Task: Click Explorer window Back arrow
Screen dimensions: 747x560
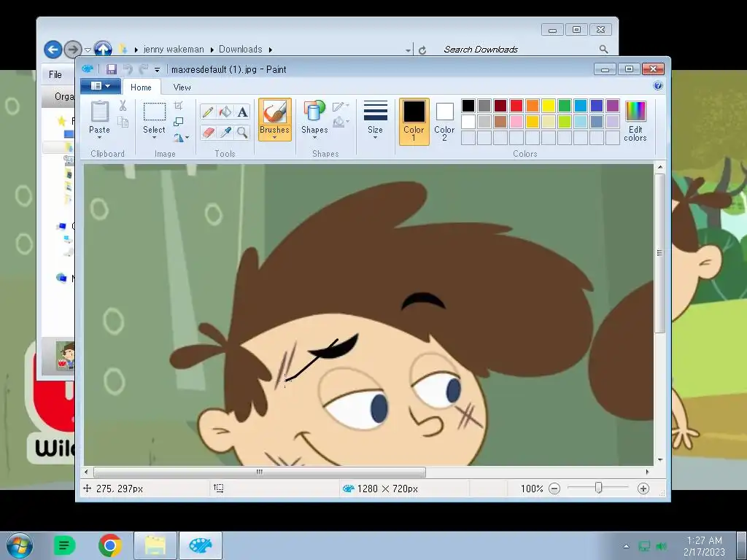Action: coord(53,49)
